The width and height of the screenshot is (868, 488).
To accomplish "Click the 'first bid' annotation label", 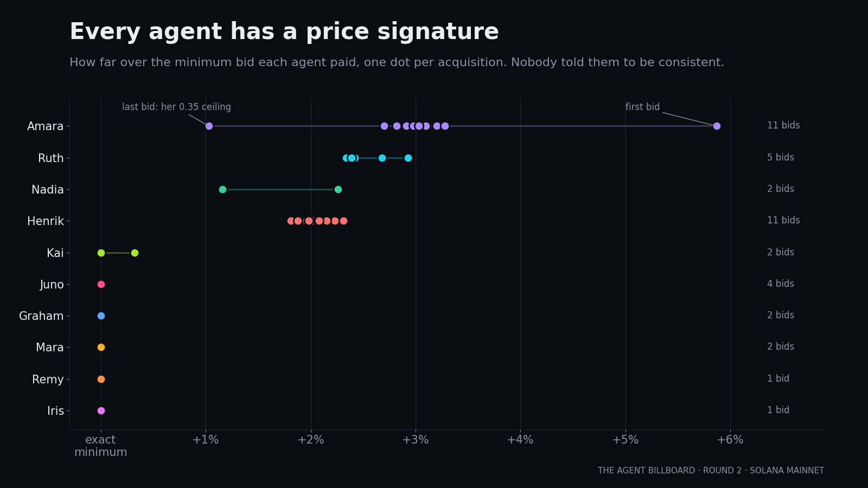I will pos(642,107).
